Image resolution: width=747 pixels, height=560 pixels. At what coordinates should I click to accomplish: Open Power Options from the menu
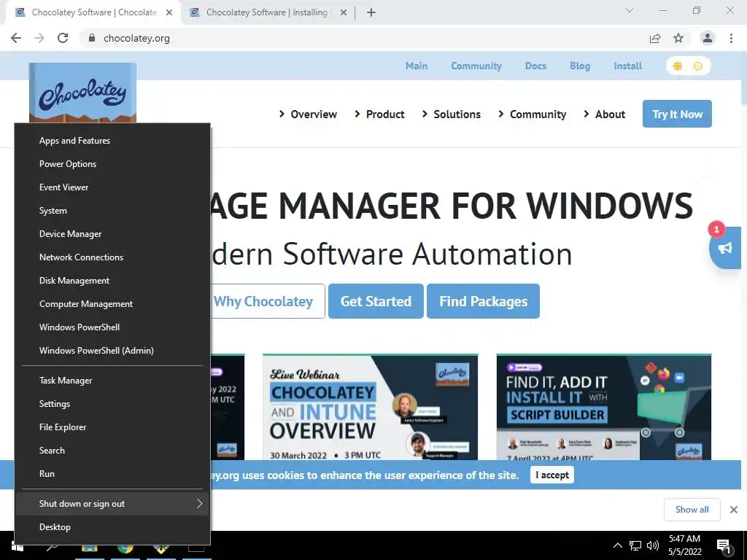[113, 164]
